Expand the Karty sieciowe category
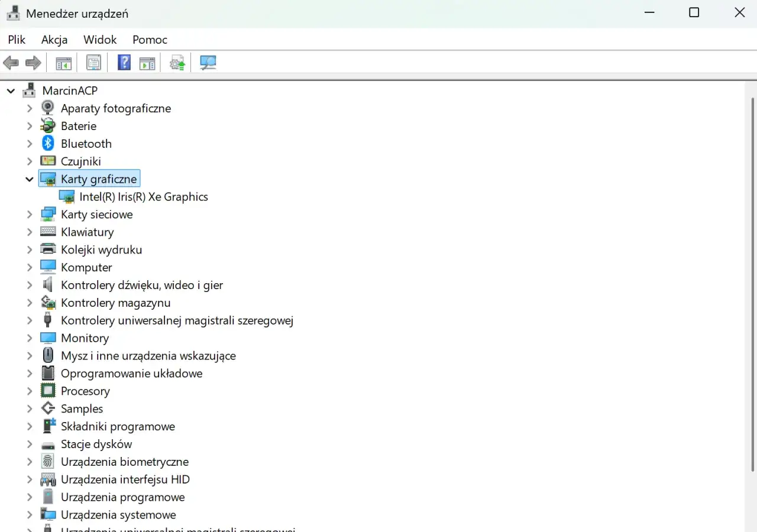Image resolution: width=757 pixels, height=532 pixels. 30,215
